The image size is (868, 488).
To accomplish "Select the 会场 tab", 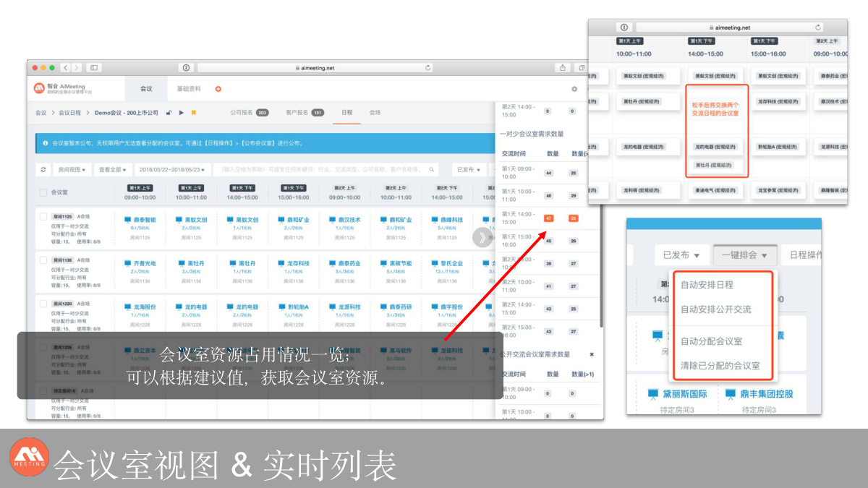I will (375, 113).
